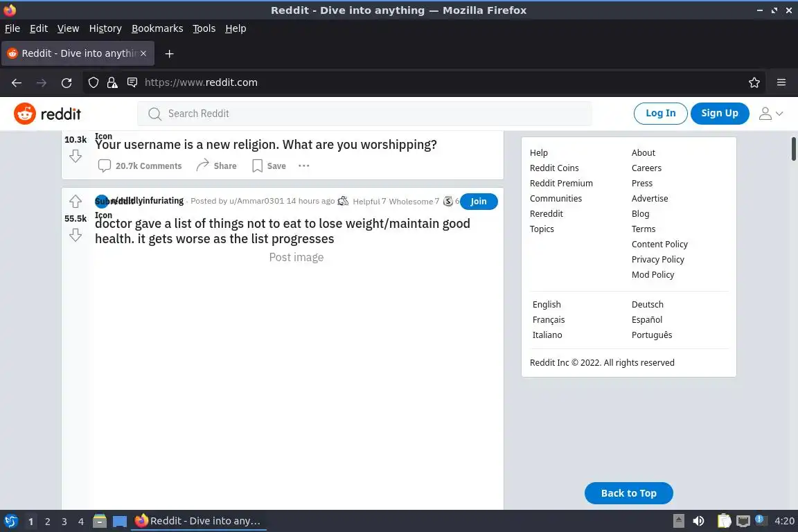
Task: Downvote the username religion post
Action: click(x=76, y=156)
